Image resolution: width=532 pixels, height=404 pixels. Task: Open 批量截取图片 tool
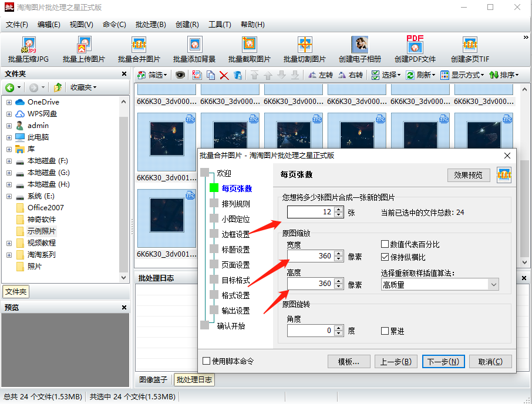click(x=250, y=50)
